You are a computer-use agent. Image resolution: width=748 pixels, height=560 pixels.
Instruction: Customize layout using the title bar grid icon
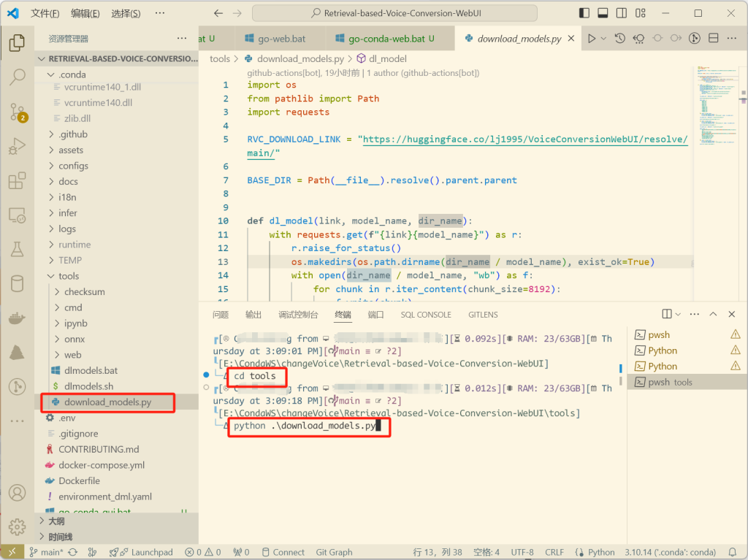[x=640, y=13]
